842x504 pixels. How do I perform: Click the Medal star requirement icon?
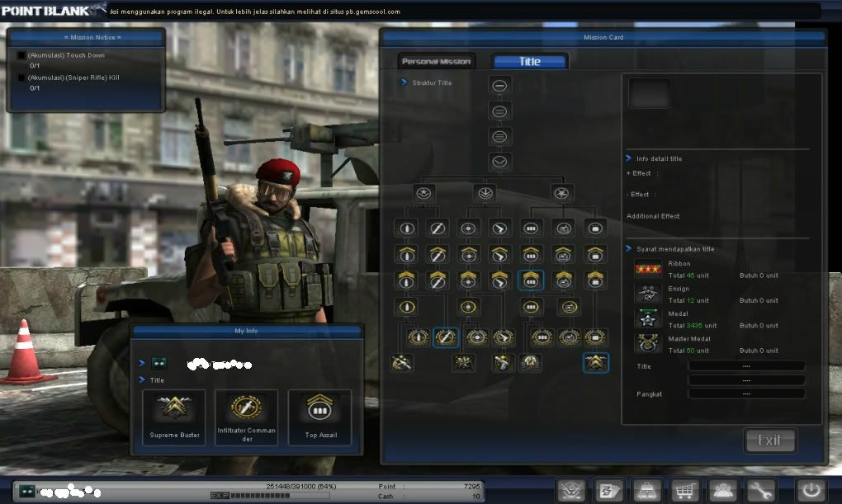[x=648, y=319]
